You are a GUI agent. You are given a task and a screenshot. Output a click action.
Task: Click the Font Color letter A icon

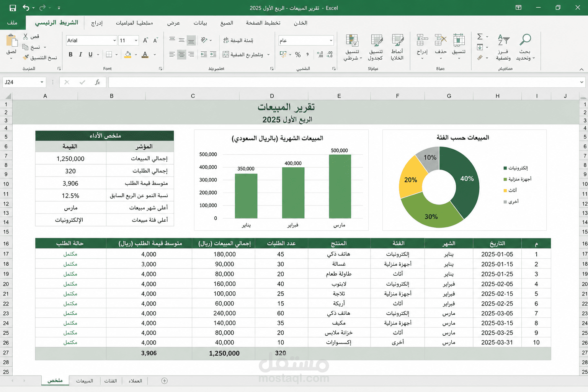pyautogui.click(x=145, y=54)
